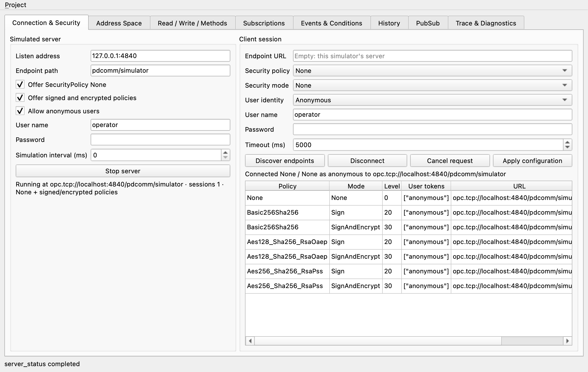Click the User tokens column header

pyautogui.click(x=426, y=186)
